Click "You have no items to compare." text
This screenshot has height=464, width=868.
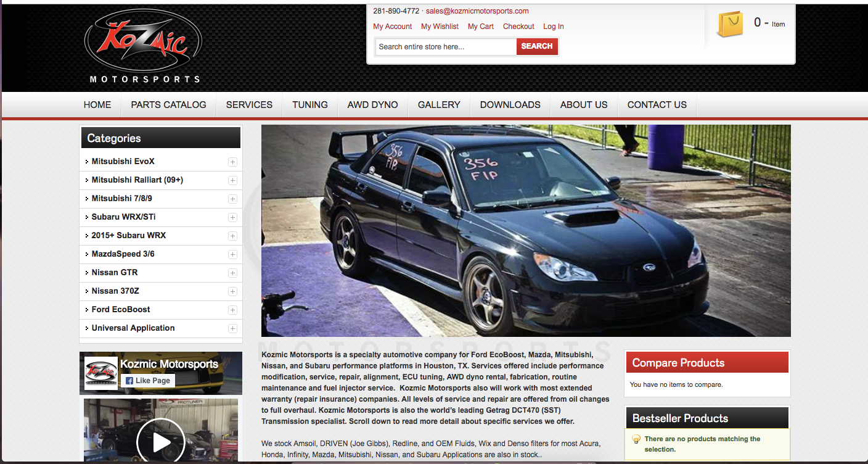coord(676,384)
